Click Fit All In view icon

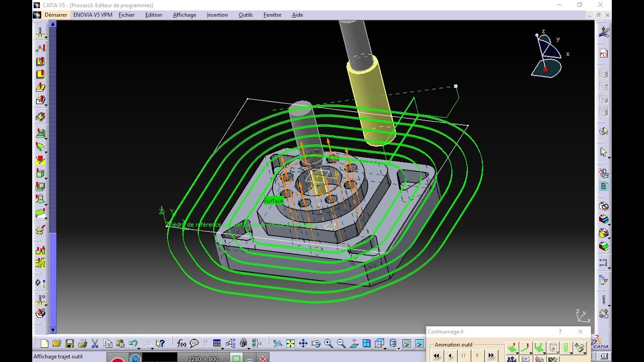pyautogui.click(x=290, y=344)
